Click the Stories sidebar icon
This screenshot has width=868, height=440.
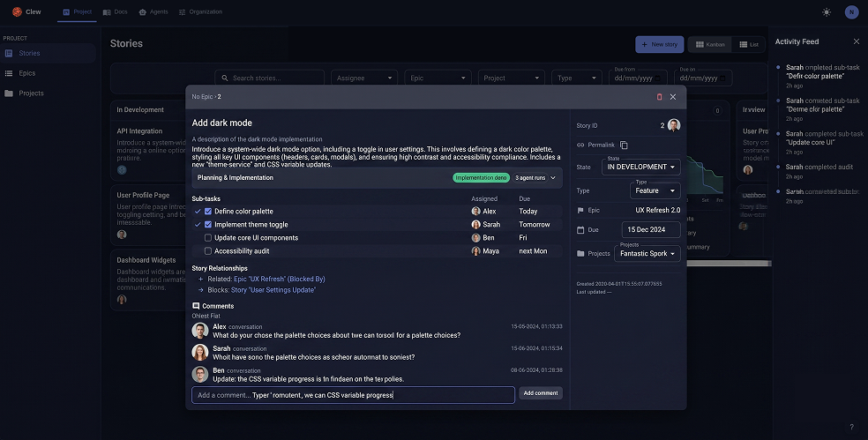pos(9,53)
